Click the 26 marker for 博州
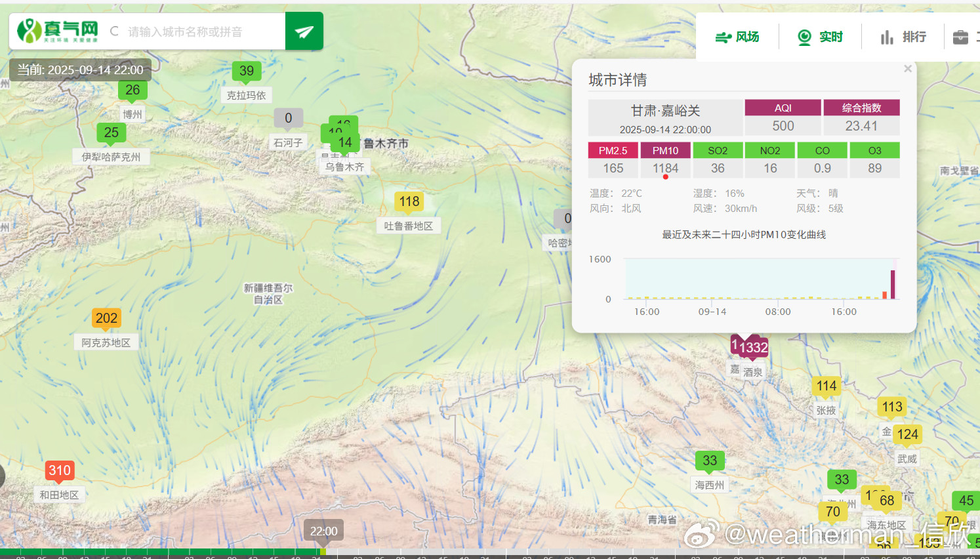 pyautogui.click(x=133, y=90)
